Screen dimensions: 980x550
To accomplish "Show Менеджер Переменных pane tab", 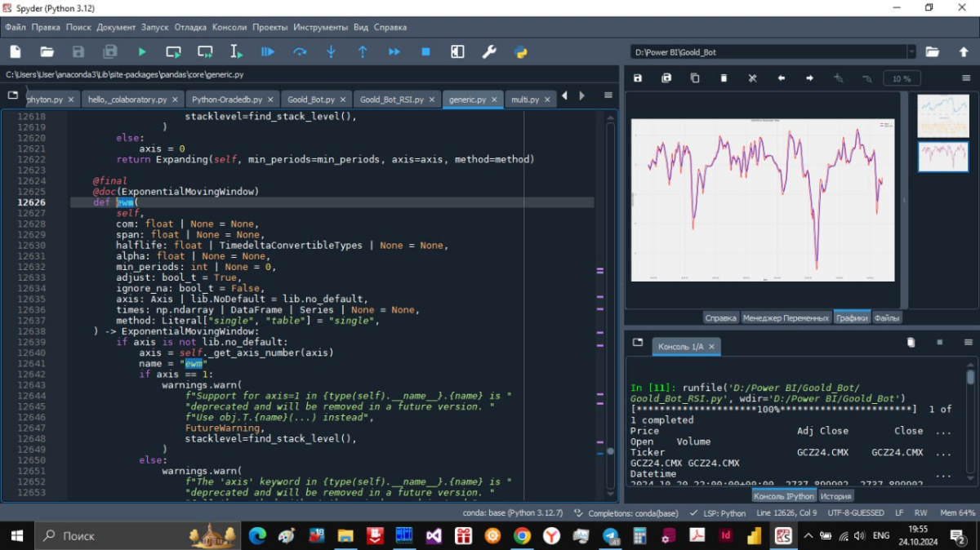I will click(x=786, y=317).
